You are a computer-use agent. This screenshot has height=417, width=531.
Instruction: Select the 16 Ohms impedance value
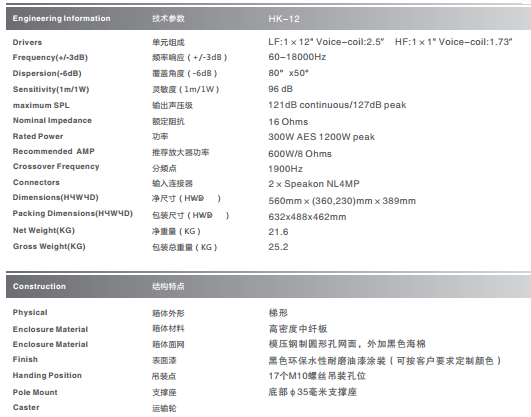pyautogui.click(x=288, y=122)
